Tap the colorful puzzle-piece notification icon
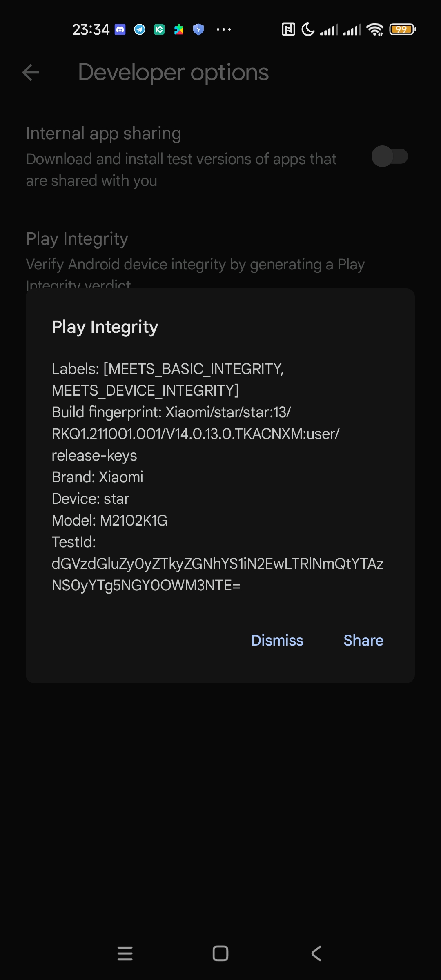 point(179,29)
